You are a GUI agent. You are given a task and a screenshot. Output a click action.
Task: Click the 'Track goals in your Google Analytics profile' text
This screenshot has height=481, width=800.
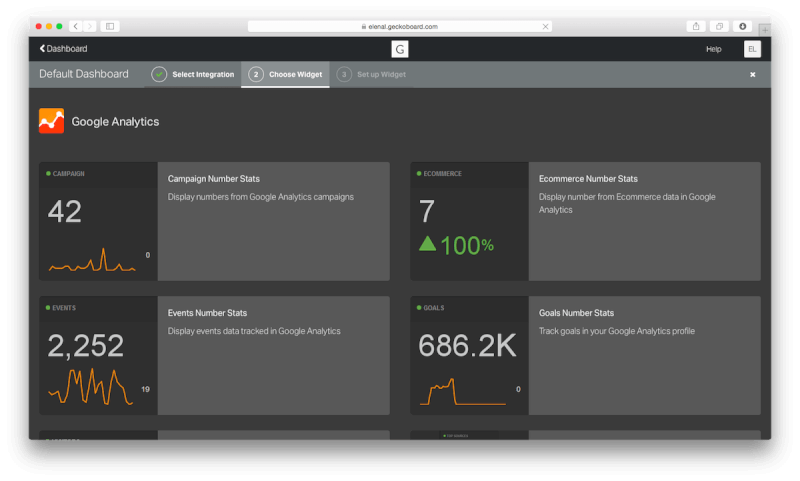click(x=617, y=331)
